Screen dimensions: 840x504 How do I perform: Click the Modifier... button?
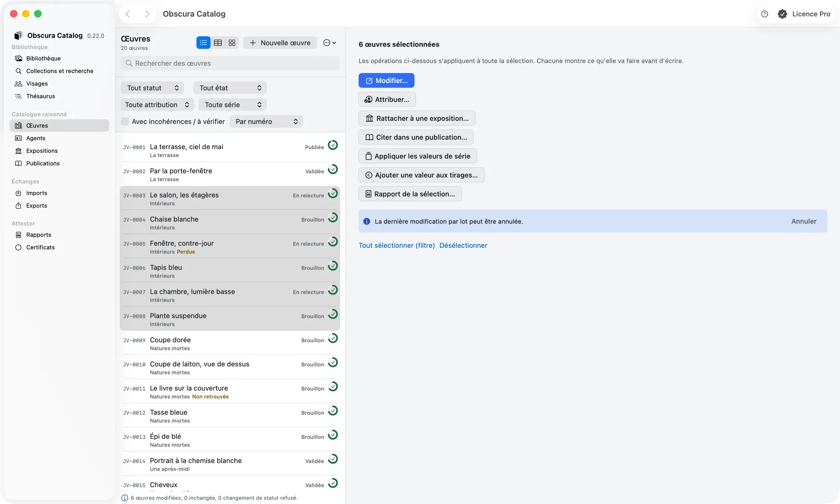(x=386, y=81)
